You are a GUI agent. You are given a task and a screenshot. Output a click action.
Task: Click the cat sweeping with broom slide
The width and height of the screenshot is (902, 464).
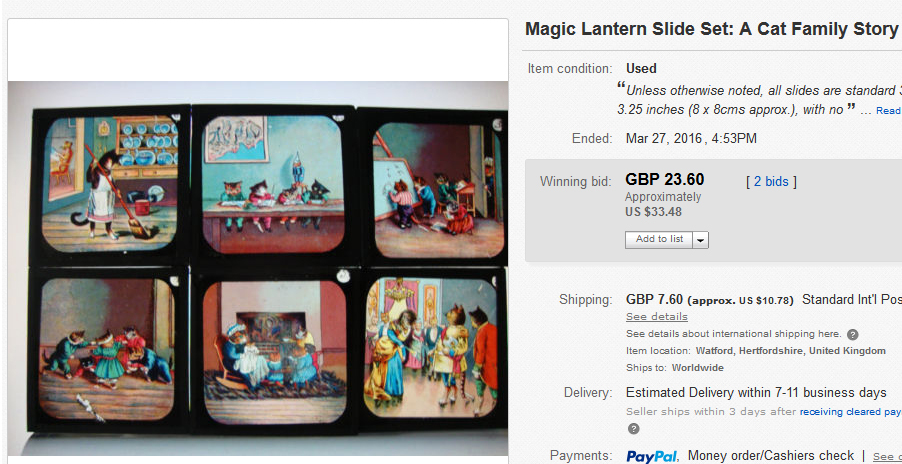click(109, 184)
